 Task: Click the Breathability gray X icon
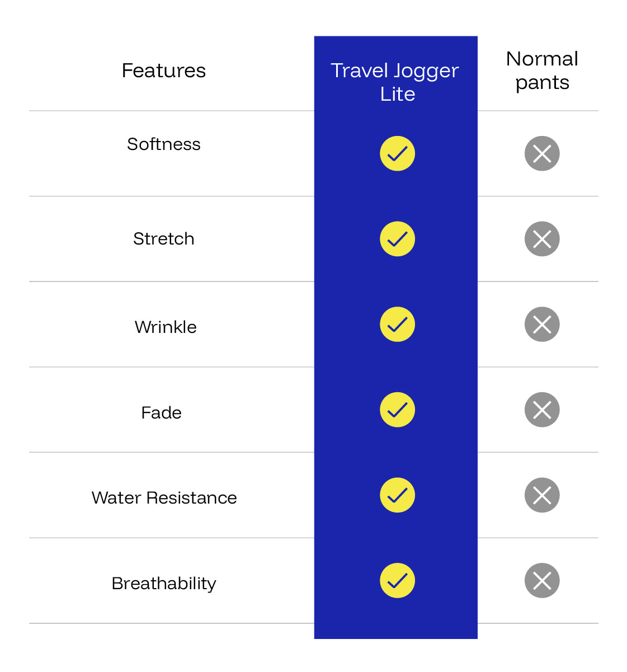pyautogui.click(x=542, y=580)
